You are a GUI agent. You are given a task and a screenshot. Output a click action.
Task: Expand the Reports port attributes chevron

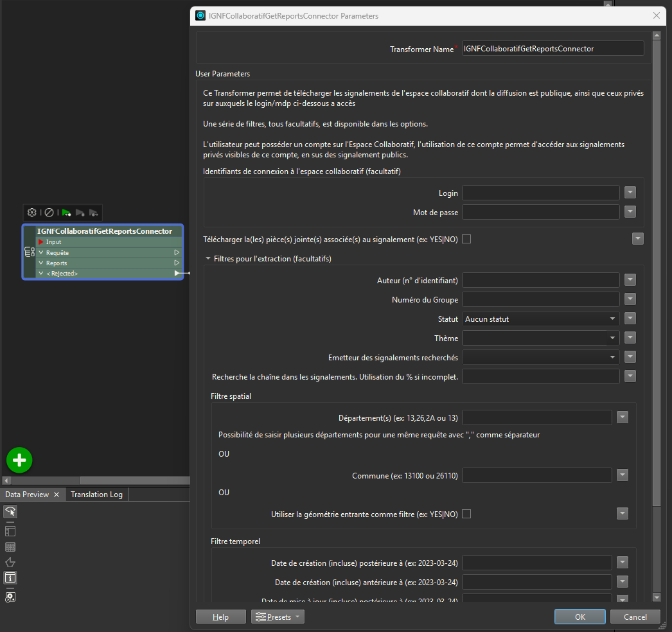coord(41,263)
